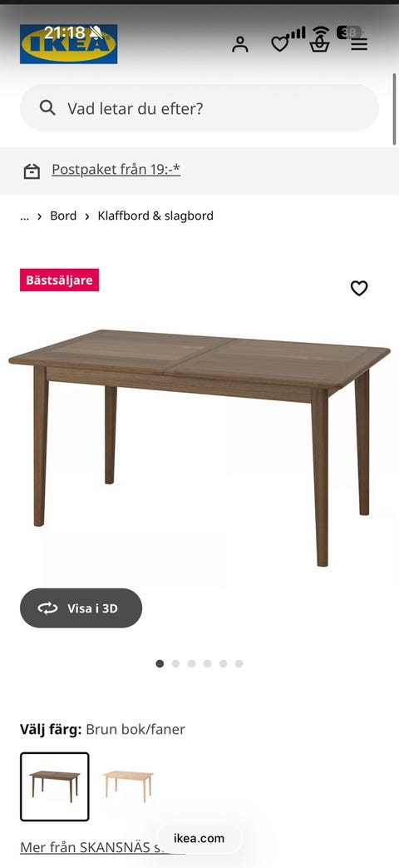This screenshot has height=868, width=399.
Task: Select the brown beech color swatch
Action: tap(55, 786)
